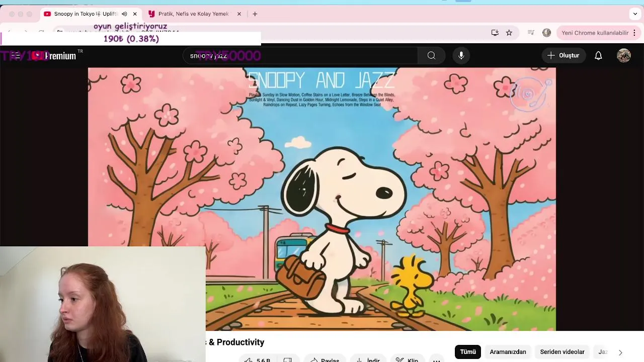This screenshot has width=644, height=362.
Task: Switch to 'Snoopy in Tokyo' tab
Action: [x=86, y=14]
